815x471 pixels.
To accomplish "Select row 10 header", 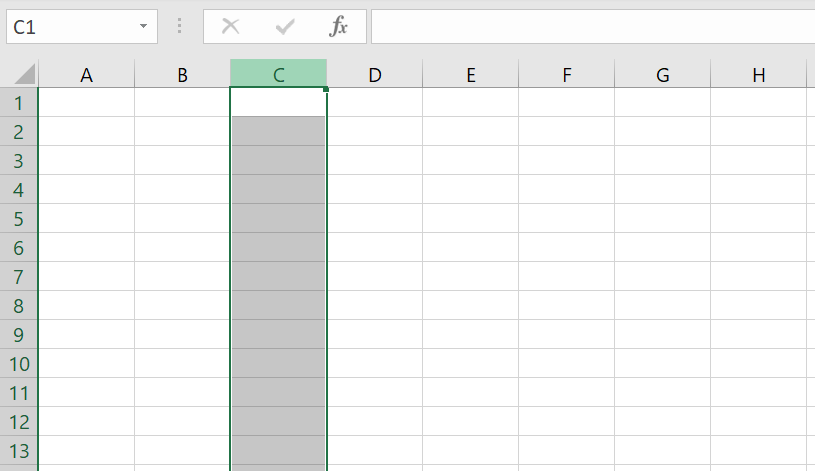I will pyautogui.click(x=20, y=364).
